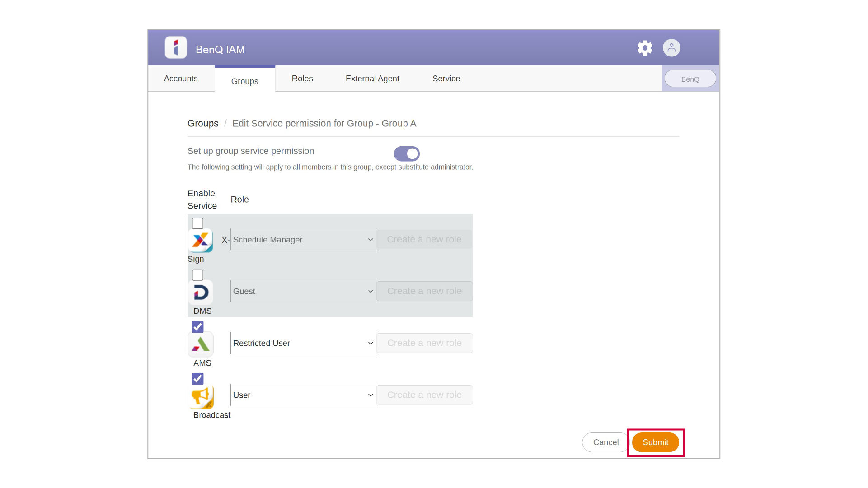The height and width of the screenshot is (488, 868).
Task: Uncheck the Broadcast service checkbox
Action: (x=197, y=379)
